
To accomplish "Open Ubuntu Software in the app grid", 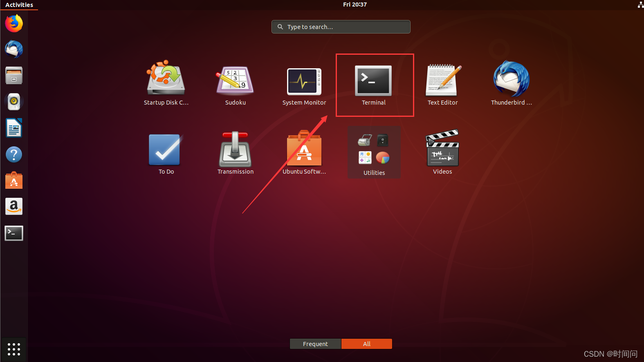I will (304, 153).
